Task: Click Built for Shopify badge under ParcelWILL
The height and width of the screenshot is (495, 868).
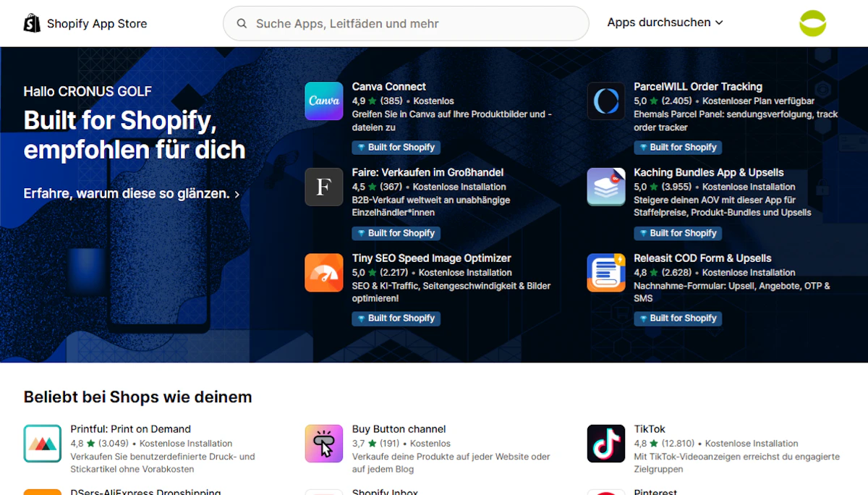Action: click(x=678, y=148)
